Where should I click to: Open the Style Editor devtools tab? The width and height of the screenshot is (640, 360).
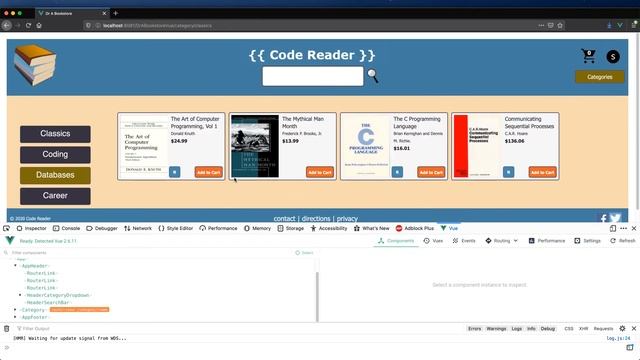pyautogui.click(x=176, y=228)
